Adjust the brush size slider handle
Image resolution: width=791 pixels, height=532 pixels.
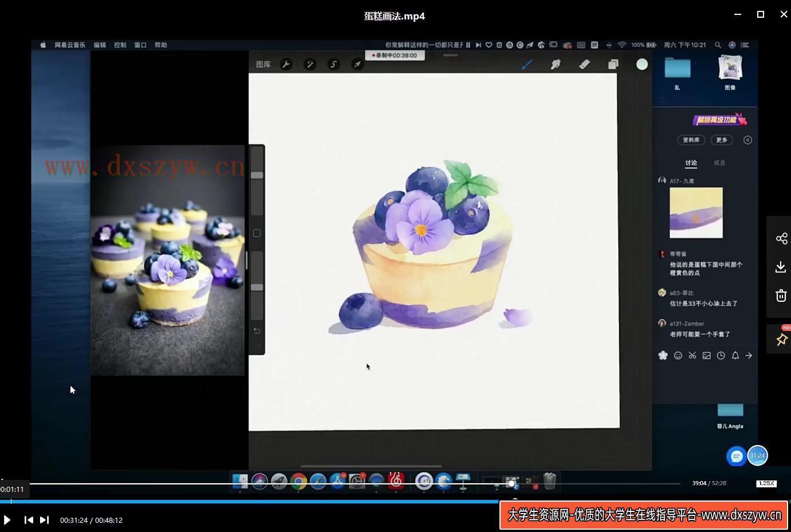pyautogui.click(x=257, y=175)
